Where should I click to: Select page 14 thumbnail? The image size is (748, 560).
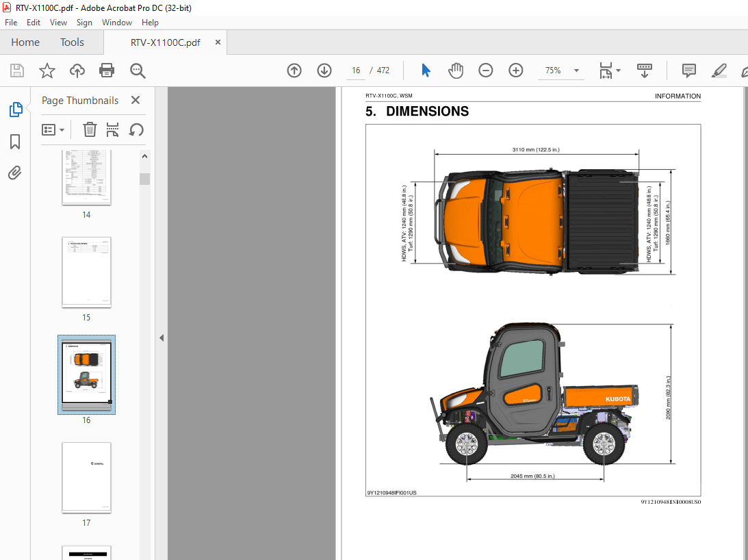(x=86, y=177)
